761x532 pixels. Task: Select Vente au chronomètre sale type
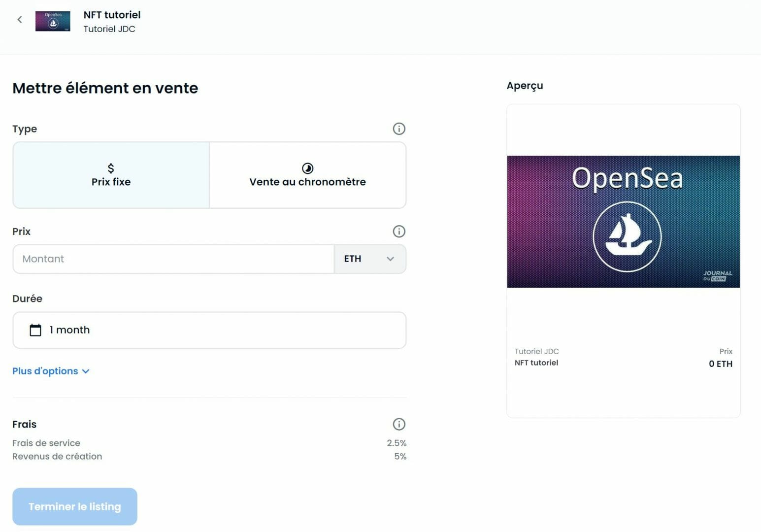pyautogui.click(x=308, y=175)
